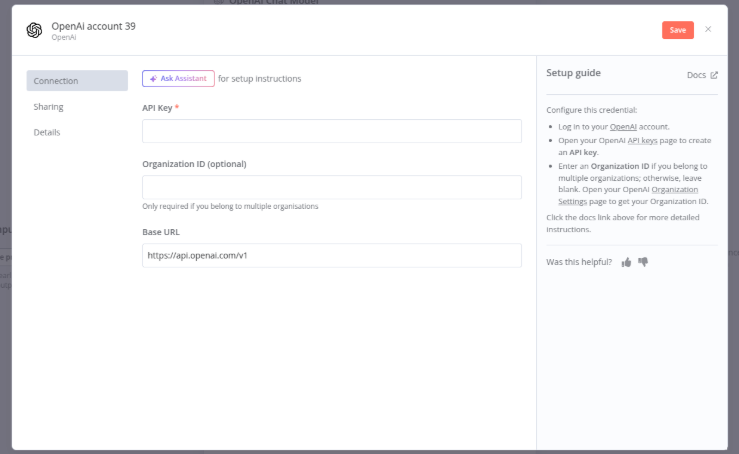739x454 pixels.
Task: Click the Organization ID input field
Action: [331, 187]
